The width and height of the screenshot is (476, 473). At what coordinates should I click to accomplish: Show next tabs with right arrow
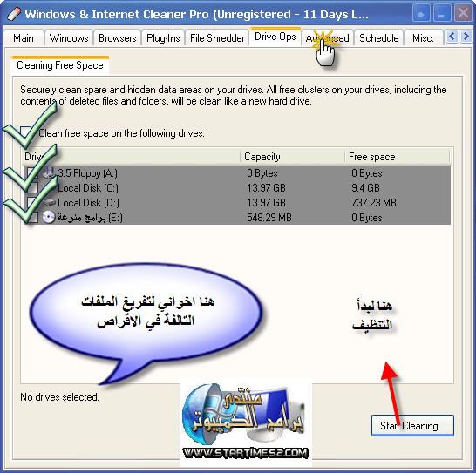[x=466, y=37]
